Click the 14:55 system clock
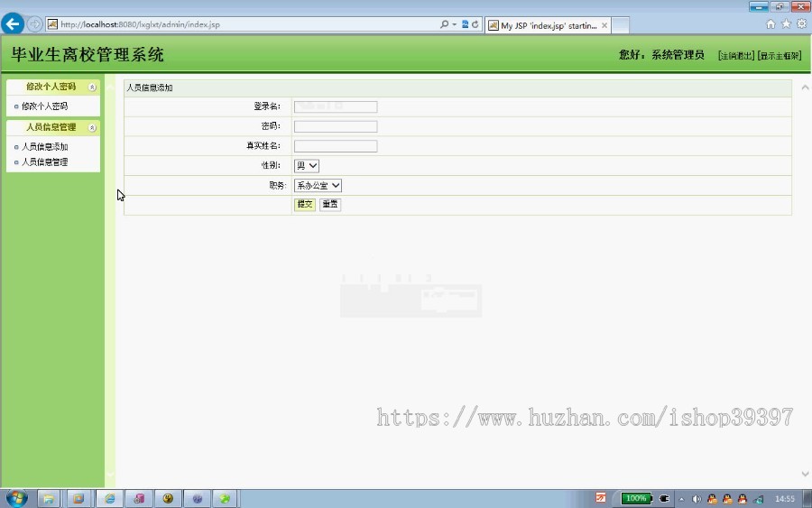Viewport: 812px width, 508px height. pos(785,499)
